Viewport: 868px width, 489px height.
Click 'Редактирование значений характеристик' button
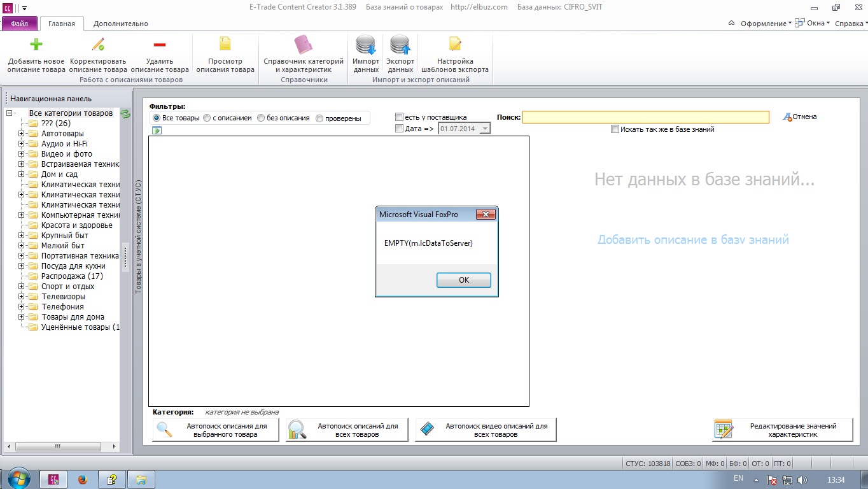pos(783,430)
